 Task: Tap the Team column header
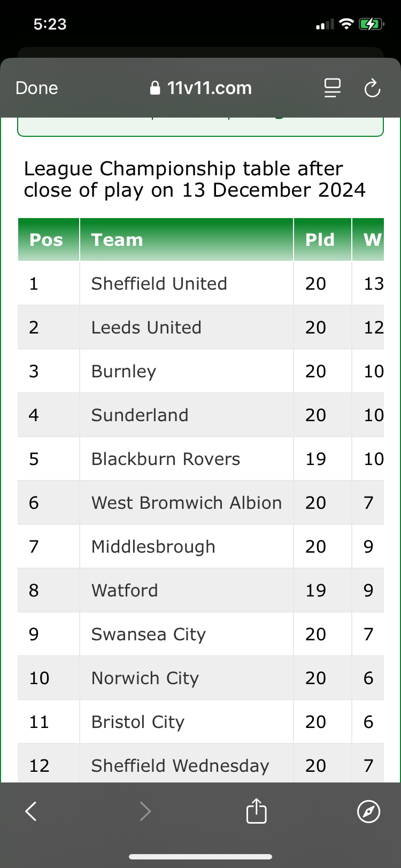(117, 240)
